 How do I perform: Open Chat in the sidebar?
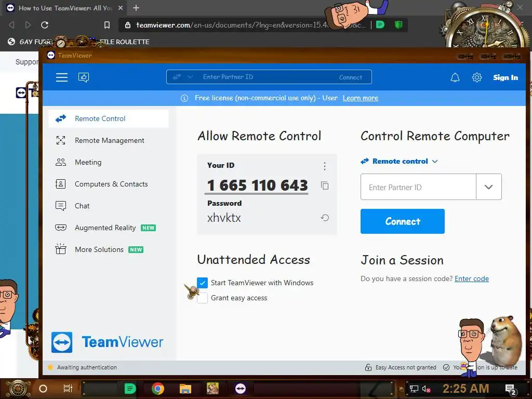[x=109, y=206]
